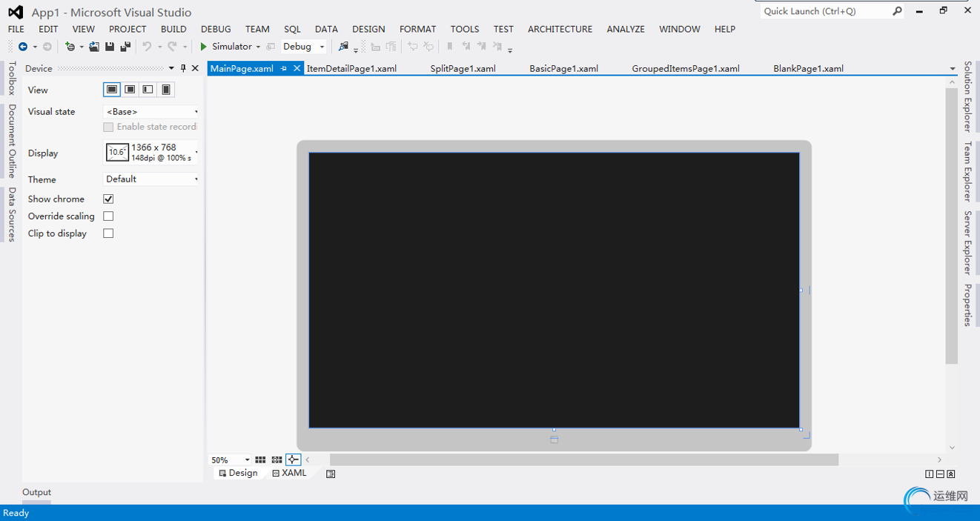This screenshot has height=521, width=980.
Task: Open the ARCHITECTURE menu
Action: [x=560, y=29]
